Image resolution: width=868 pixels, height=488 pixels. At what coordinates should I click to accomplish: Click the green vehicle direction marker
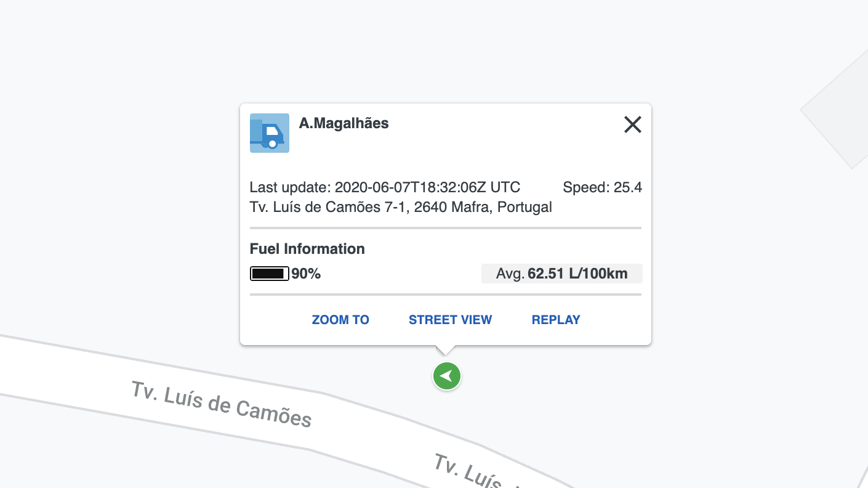447,376
